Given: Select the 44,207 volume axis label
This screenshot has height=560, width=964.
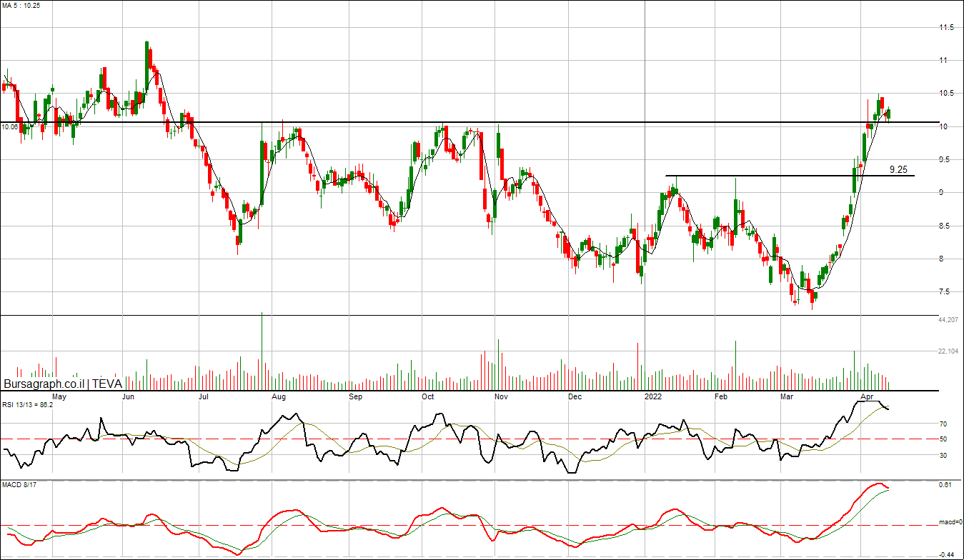Looking at the screenshot, I should pyautogui.click(x=948, y=320).
